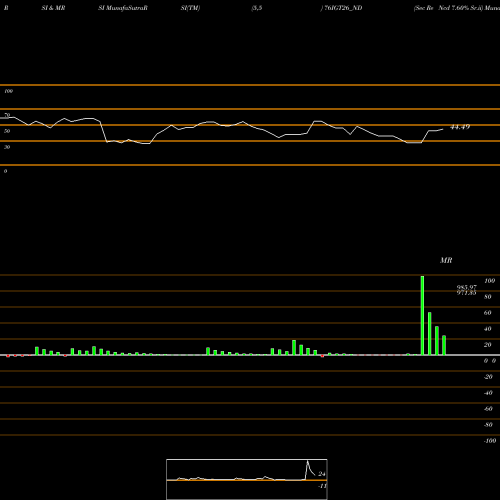Click the -80 label on the MR axis
The width and height of the screenshot is (500, 500).
488,425
